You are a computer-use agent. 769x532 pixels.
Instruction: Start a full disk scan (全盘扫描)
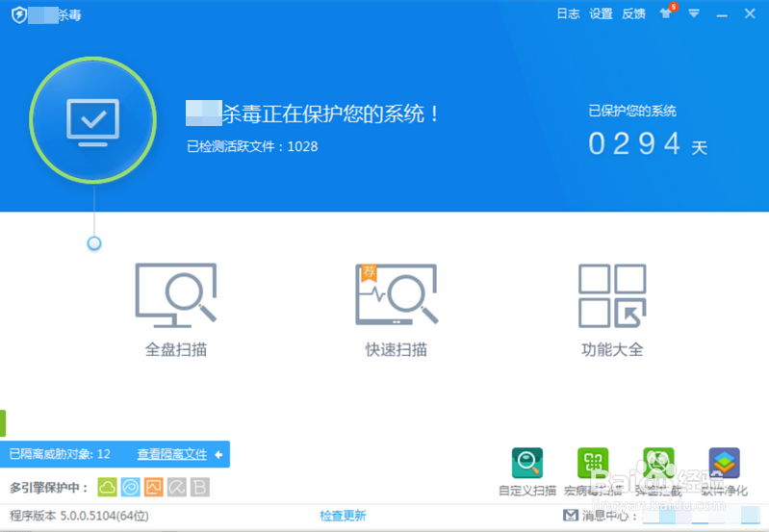point(176,310)
